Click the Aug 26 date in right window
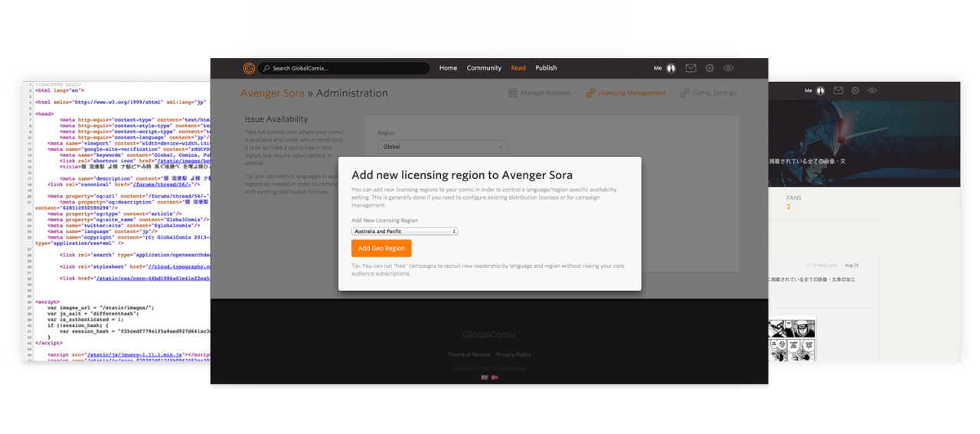 tap(851, 265)
